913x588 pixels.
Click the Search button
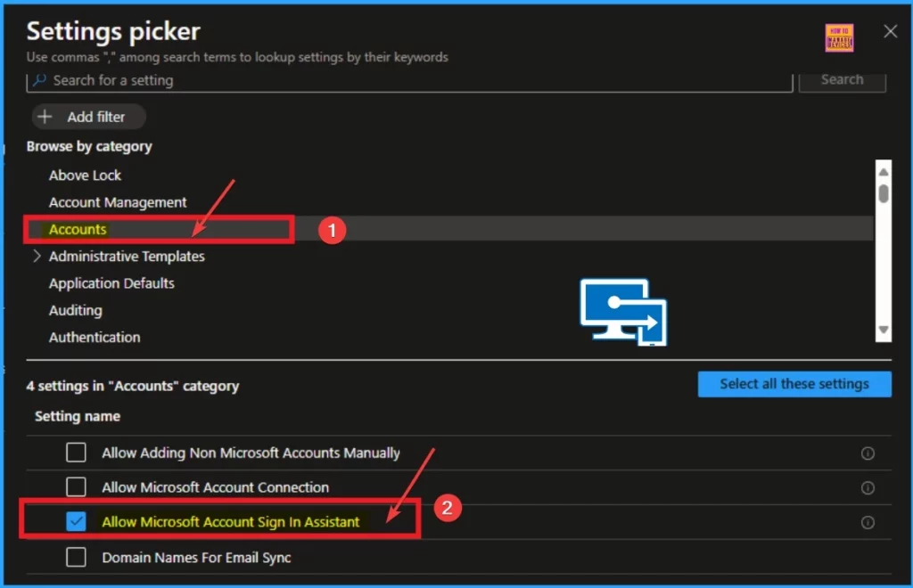[842, 80]
